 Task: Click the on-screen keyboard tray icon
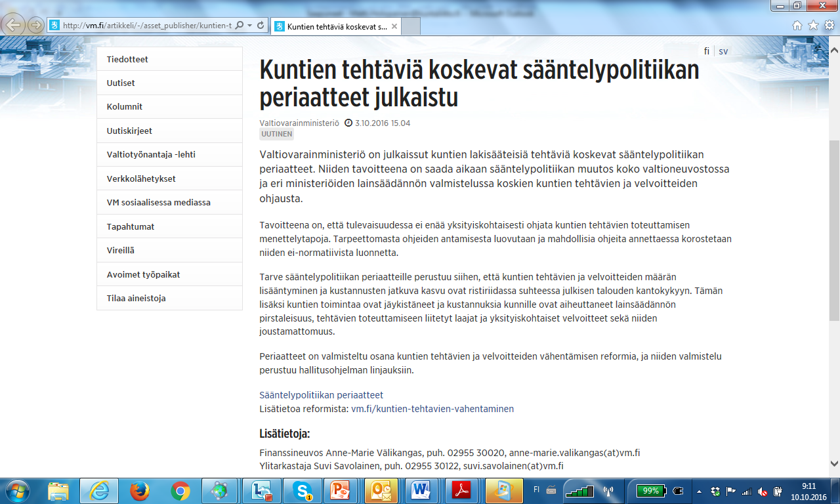(551, 490)
